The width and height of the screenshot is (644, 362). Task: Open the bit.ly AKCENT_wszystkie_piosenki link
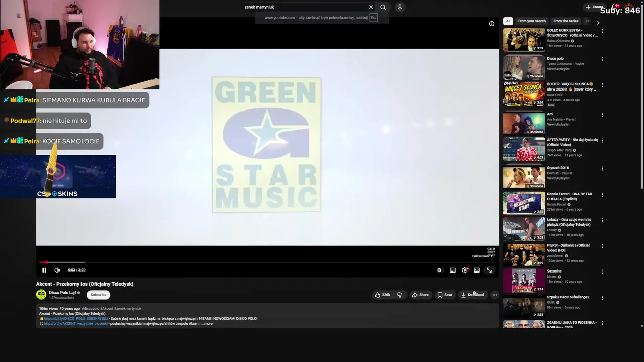75,324
